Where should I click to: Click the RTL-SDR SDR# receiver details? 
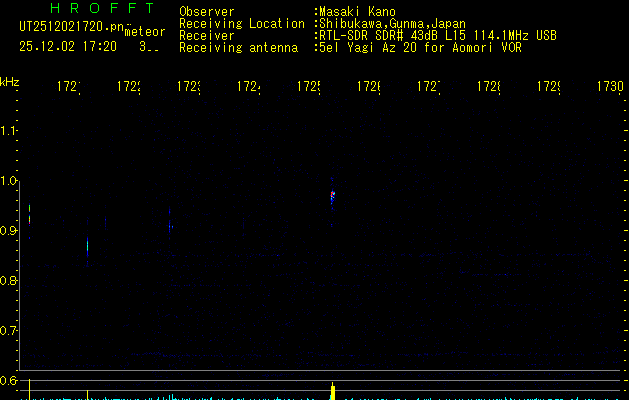coord(438,36)
